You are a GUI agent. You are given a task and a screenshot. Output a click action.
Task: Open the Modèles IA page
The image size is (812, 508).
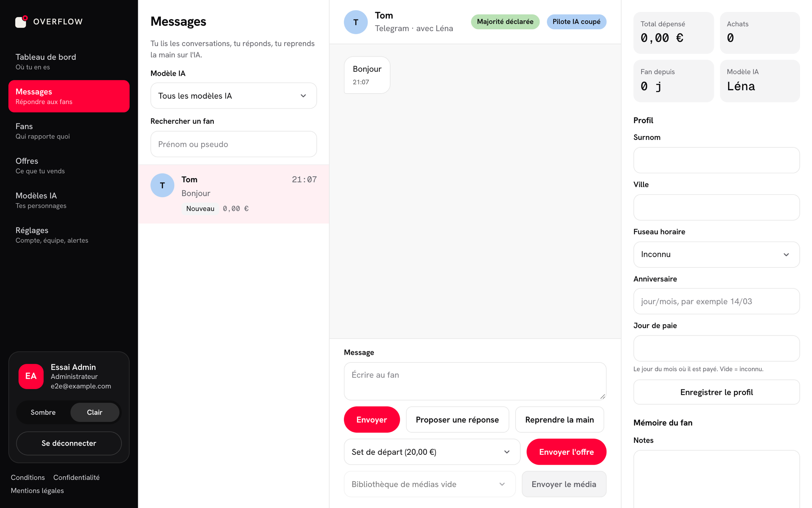tap(69, 200)
